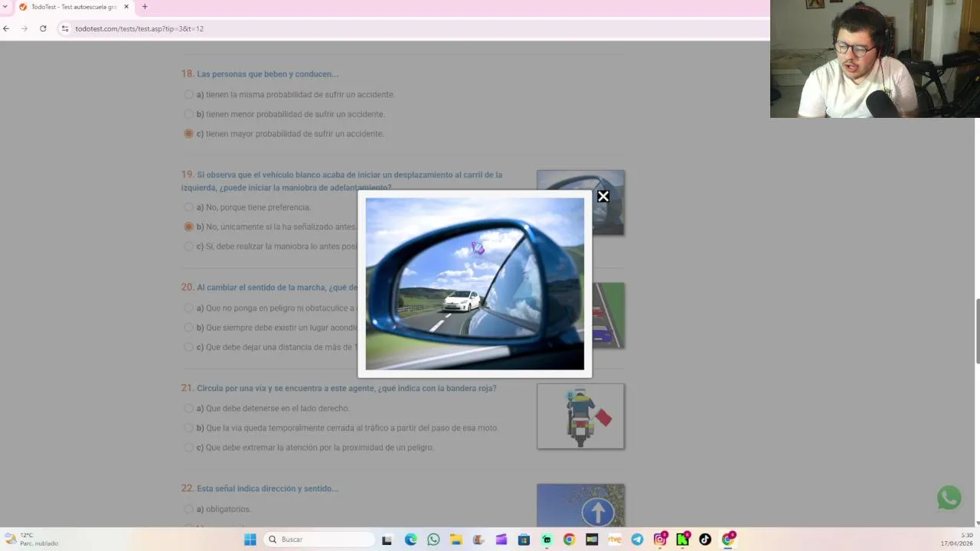Open a new browser tab
980x551 pixels.
(x=145, y=7)
